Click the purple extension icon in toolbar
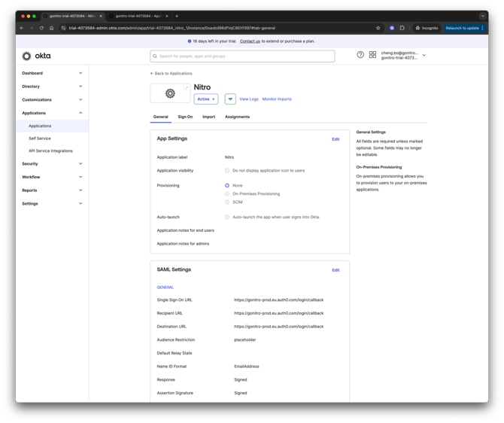The image size is (504, 423). pyautogui.click(x=392, y=28)
